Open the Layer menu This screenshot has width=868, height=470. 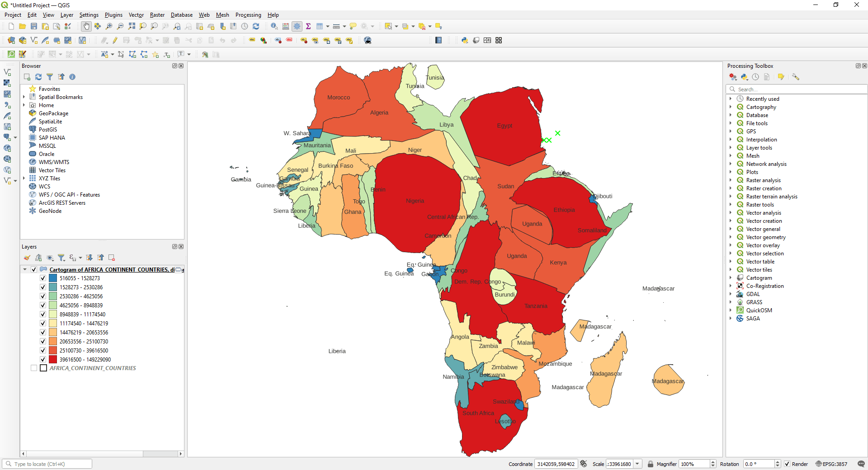point(67,15)
